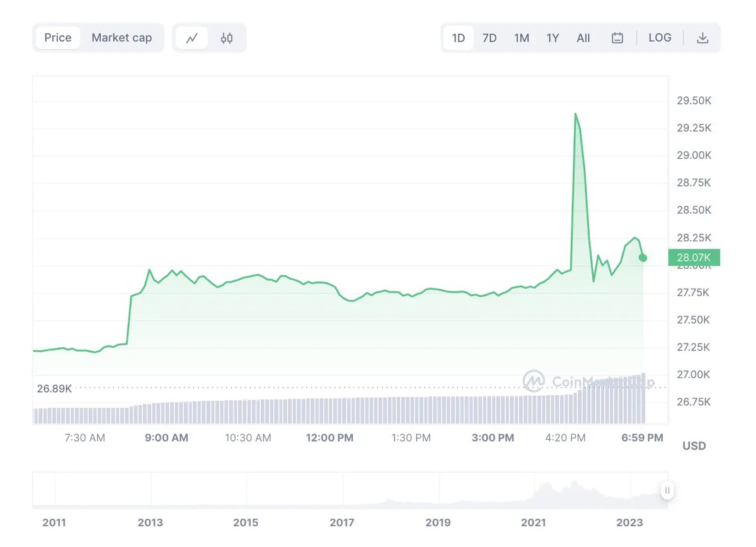Click 2013 in the historical timeline
756x547 pixels.
(150, 522)
